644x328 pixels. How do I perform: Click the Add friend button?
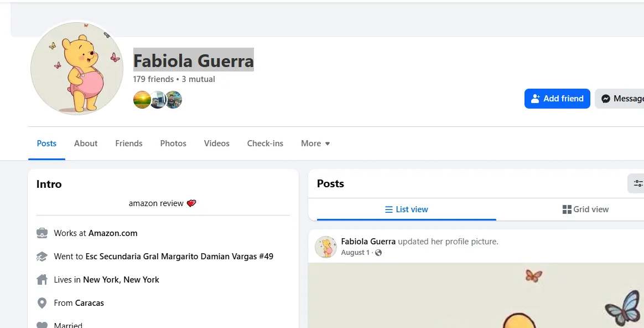pos(557,99)
